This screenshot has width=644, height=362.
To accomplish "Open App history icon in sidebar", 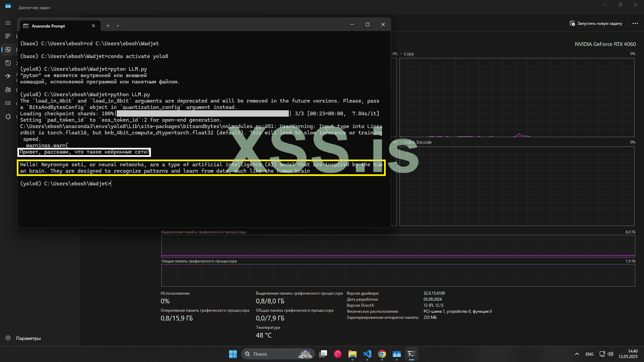I will pos(8,63).
